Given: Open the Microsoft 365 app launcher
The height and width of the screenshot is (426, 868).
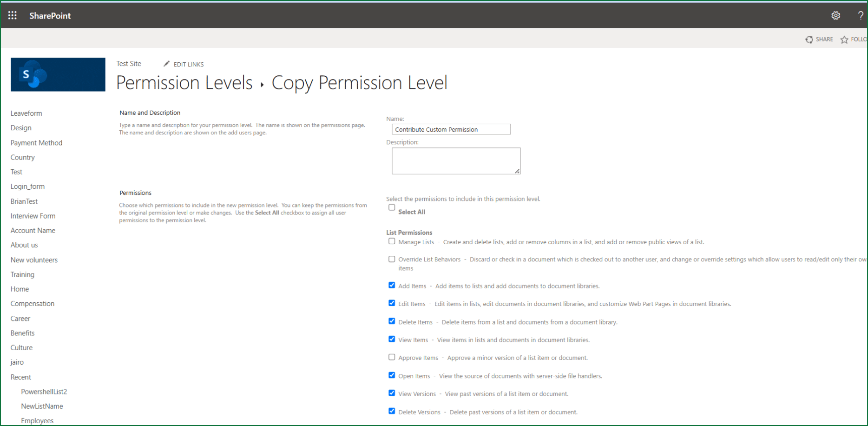Looking at the screenshot, I should [12, 15].
